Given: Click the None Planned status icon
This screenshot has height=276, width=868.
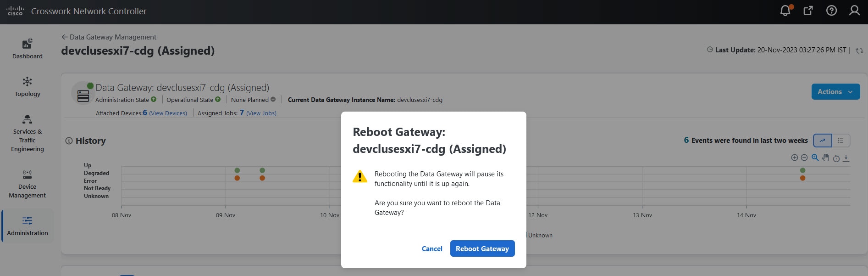Looking at the screenshot, I should (x=273, y=99).
